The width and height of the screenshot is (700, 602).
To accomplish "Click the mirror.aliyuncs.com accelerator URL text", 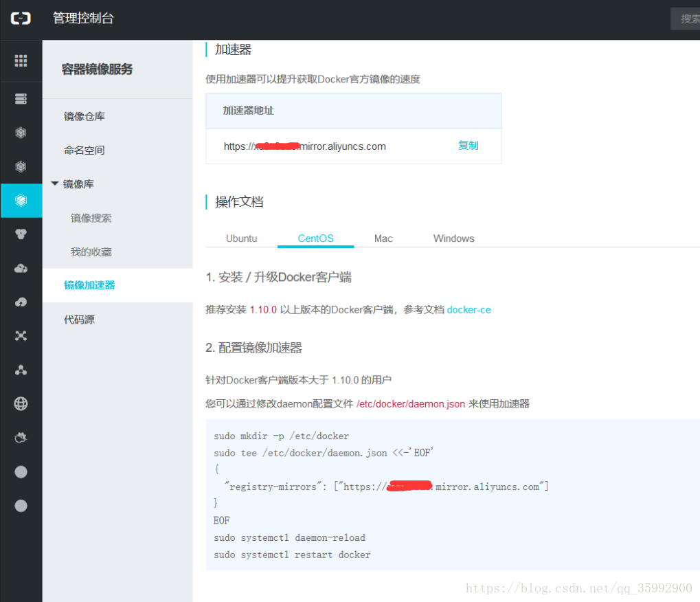I will click(x=305, y=146).
